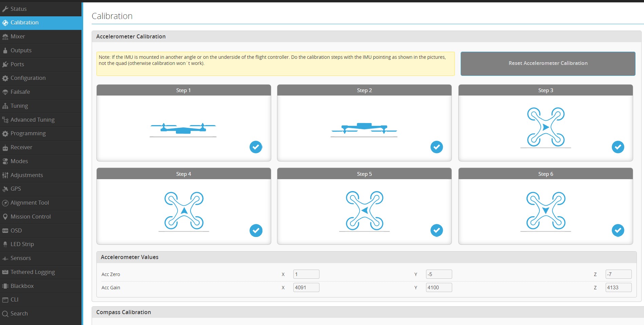Screen dimensions: 644x325
Task: Click the Acc Zero X input field
Action: point(306,274)
